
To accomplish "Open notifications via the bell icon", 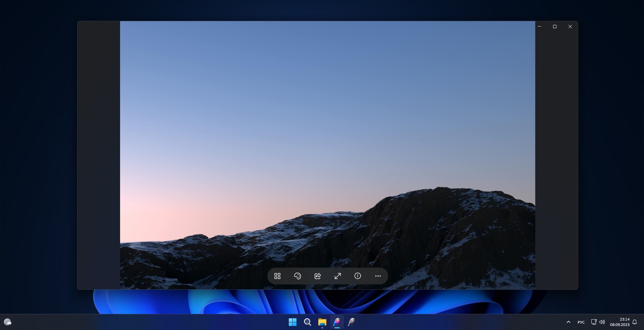I will (x=635, y=322).
